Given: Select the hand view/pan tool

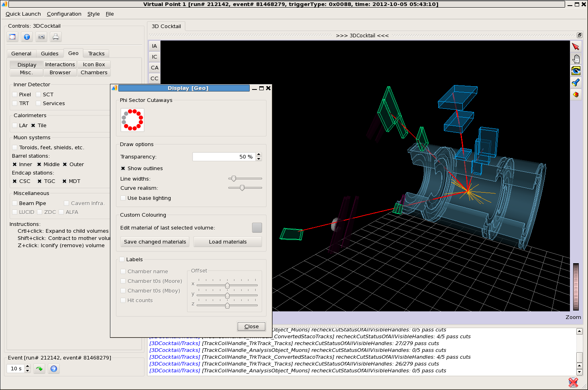Looking at the screenshot, I should [x=576, y=59].
